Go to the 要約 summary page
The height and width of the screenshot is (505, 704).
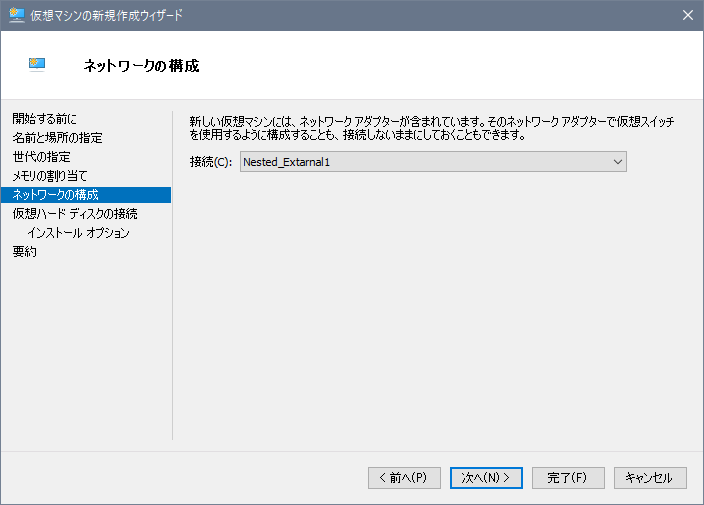[x=25, y=252]
